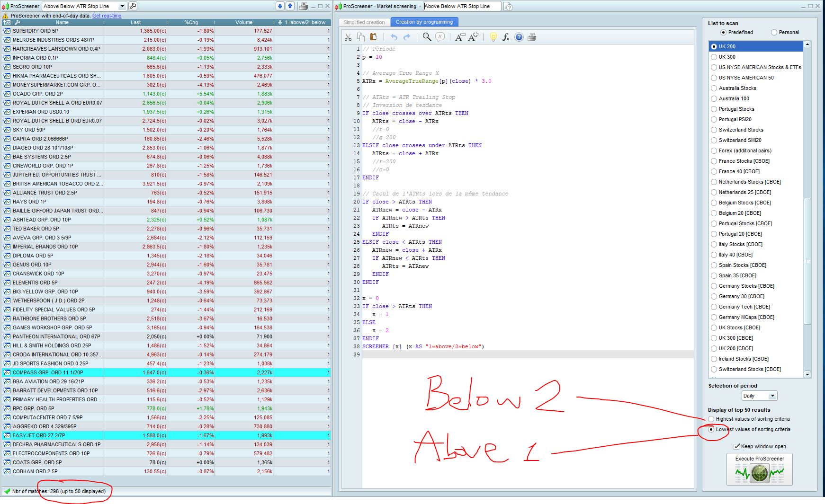Click the list-to-scan scrollbar up arrow
825x504 pixels.
pos(807,44)
